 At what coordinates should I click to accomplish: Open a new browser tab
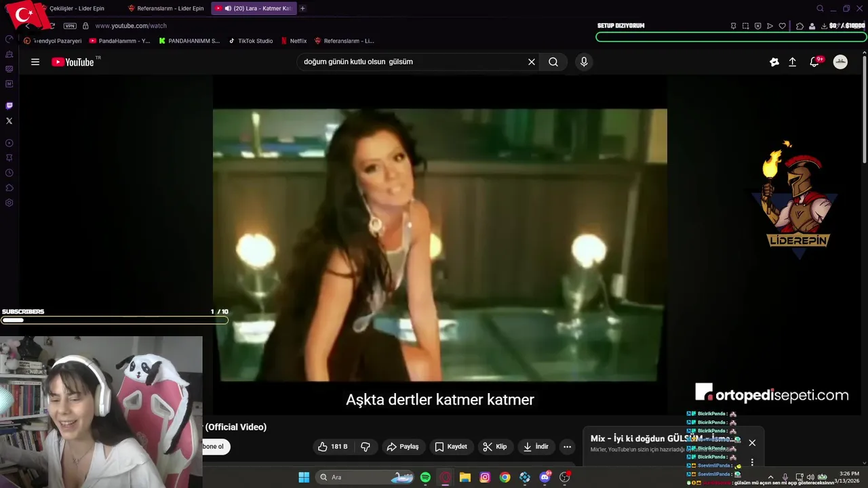coord(302,8)
